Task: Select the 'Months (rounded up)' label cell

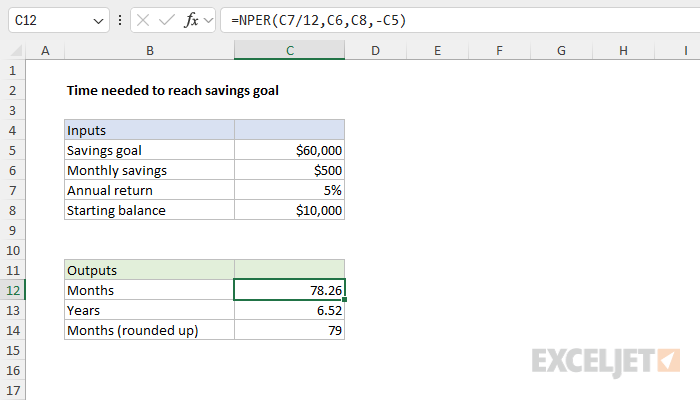Action: pyautogui.click(x=150, y=330)
